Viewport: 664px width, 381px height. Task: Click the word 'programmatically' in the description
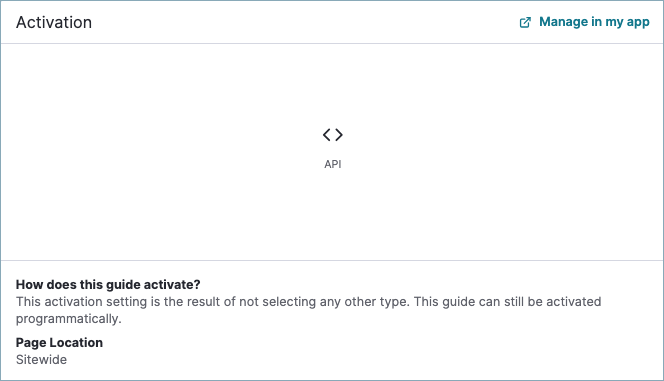(67, 319)
